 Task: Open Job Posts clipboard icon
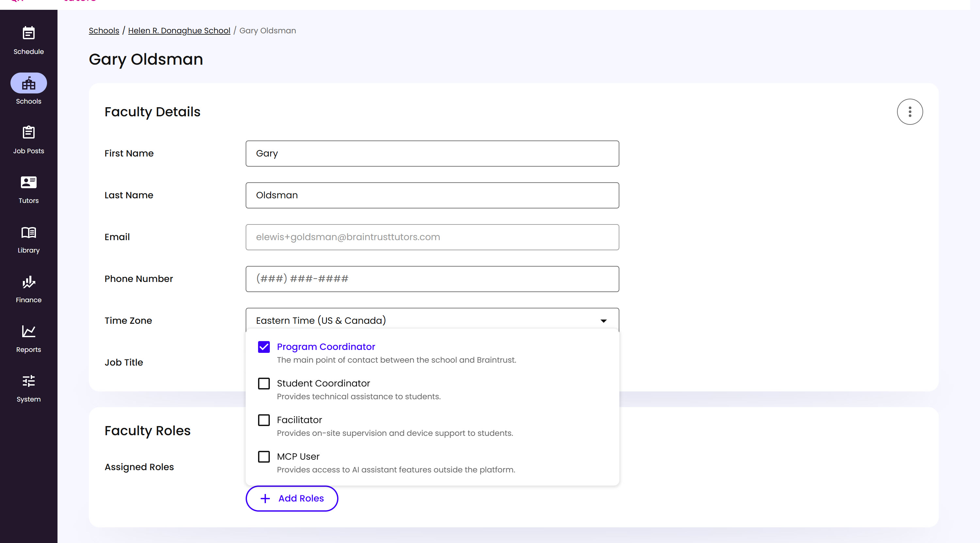28,132
